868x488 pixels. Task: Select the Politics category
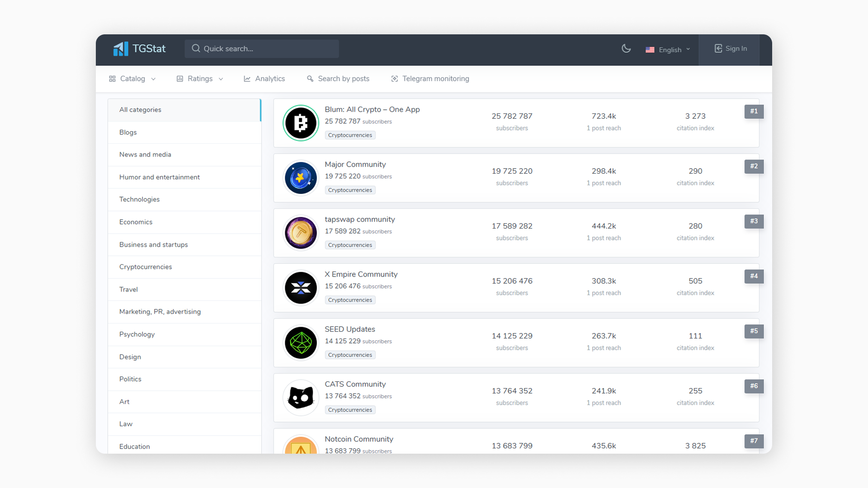184,379
